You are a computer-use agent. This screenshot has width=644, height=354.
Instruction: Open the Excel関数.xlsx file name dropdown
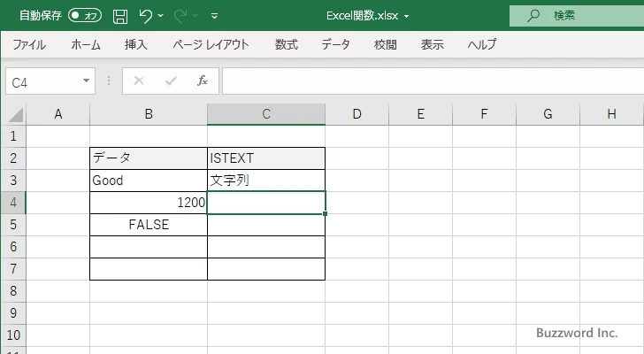(x=407, y=17)
